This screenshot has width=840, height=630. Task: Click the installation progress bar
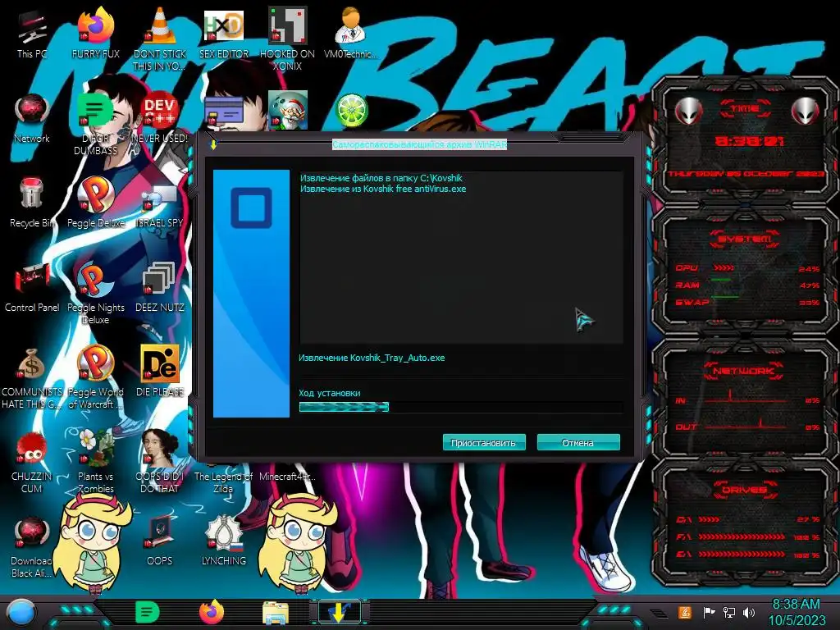461,407
